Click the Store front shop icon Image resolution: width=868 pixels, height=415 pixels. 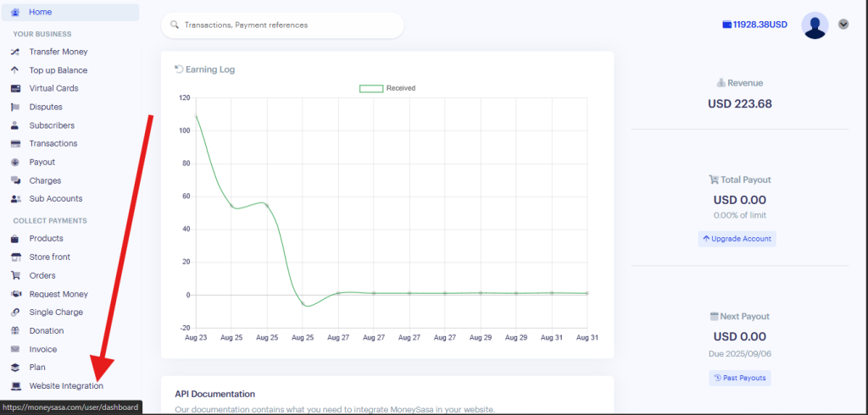tap(14, 257)
